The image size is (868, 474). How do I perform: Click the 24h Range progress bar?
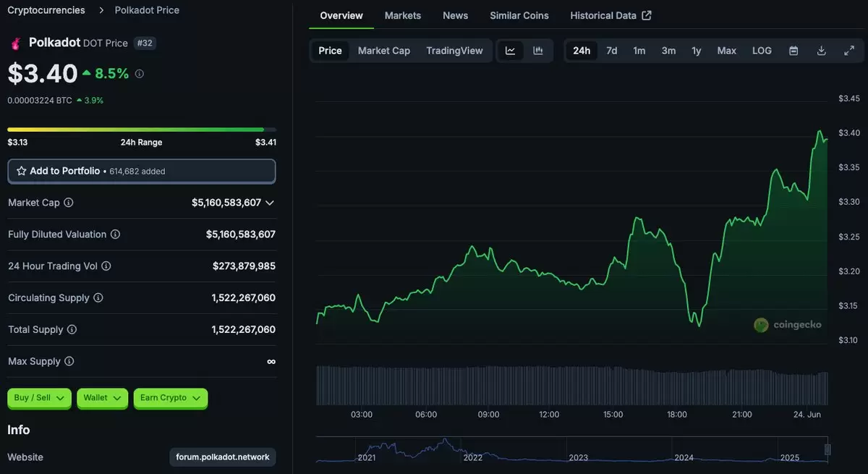click(142, 130)
